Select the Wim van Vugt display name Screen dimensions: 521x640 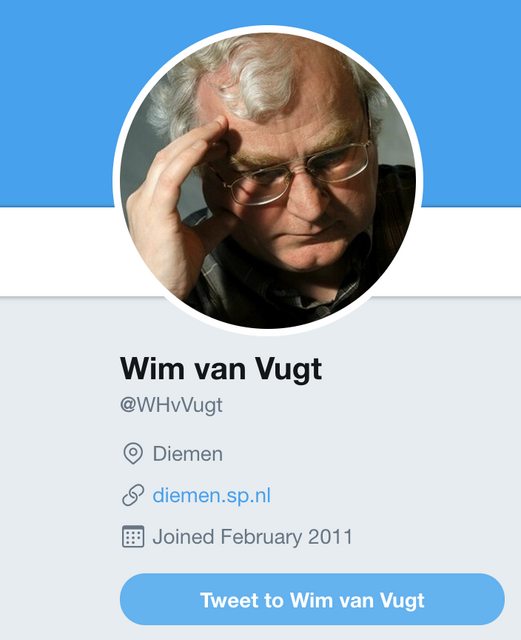(221, 369)
